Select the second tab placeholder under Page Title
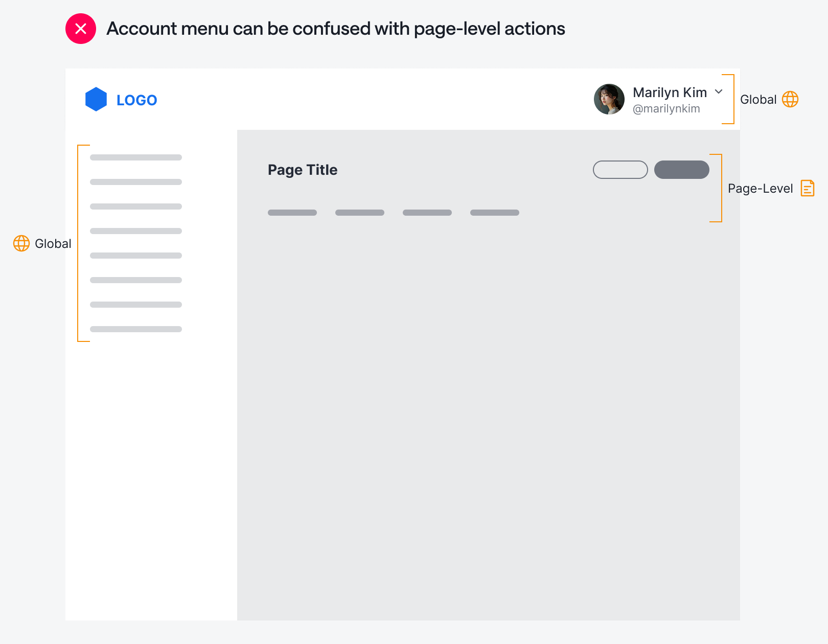828x644 pixels. click(360, 213)
